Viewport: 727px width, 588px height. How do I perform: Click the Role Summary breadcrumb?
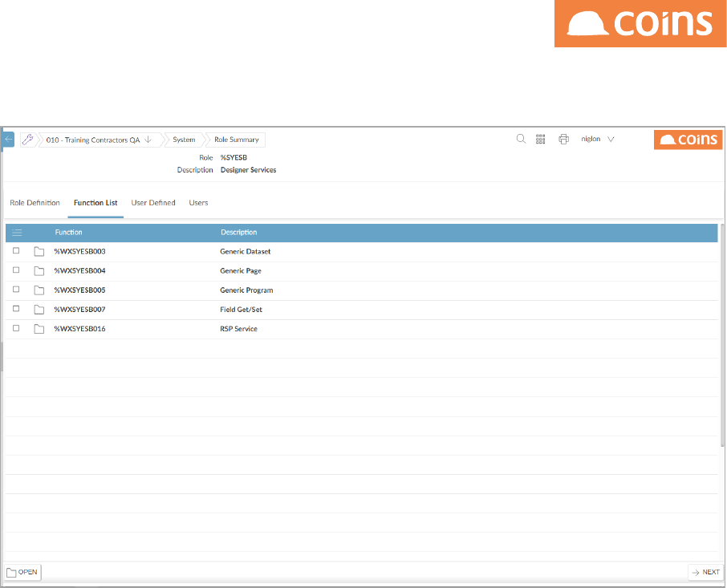click(237, 140)
